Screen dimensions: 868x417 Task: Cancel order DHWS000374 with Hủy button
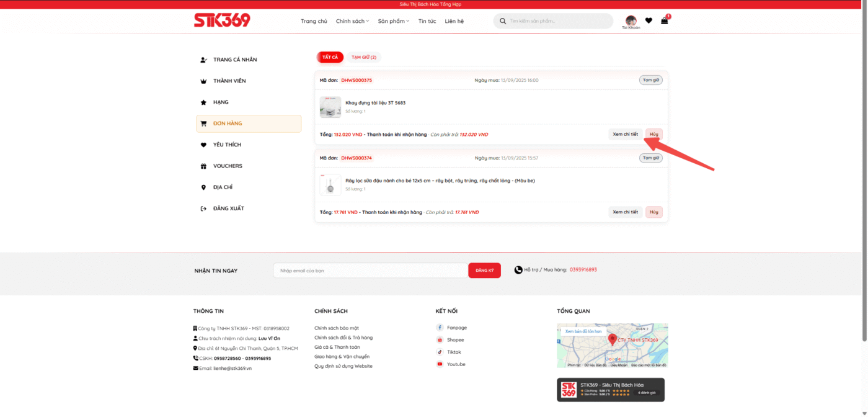[x=653, y=212]
